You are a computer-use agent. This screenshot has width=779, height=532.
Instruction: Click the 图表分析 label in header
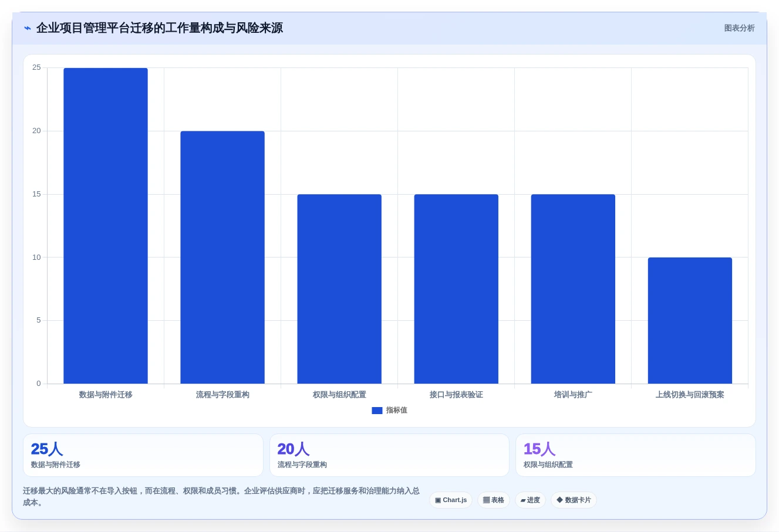[x=739, y=28]
